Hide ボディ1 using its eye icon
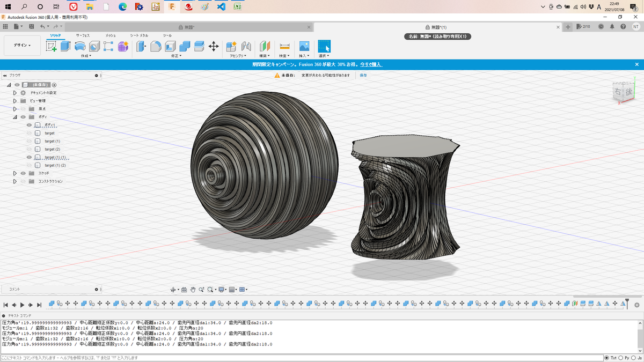 coord(30,125)
